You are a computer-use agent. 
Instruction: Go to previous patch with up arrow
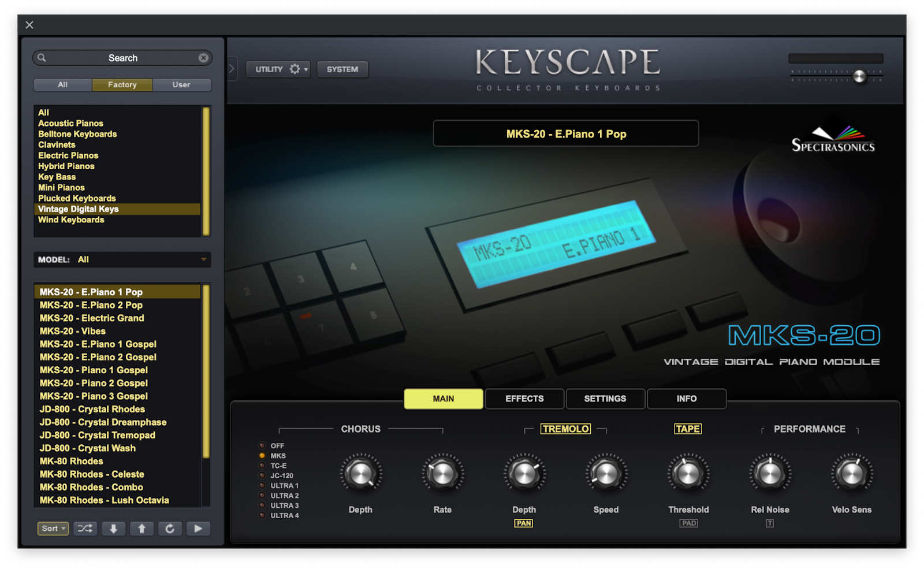coord(141,529)
